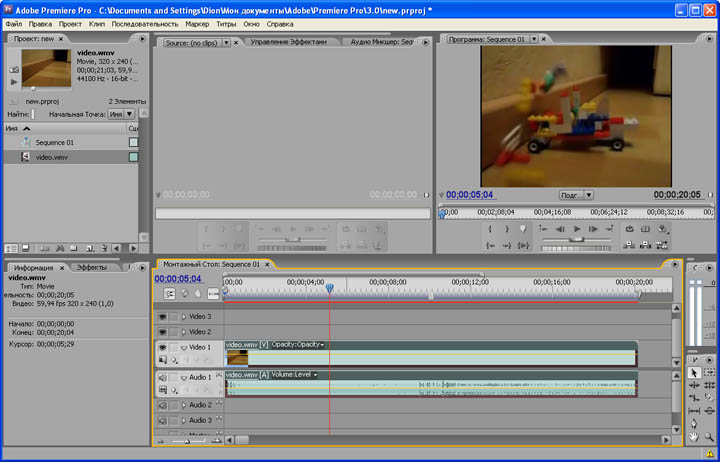
Task: Open Trim monitor button in Program panel
Action: point(662,246)
